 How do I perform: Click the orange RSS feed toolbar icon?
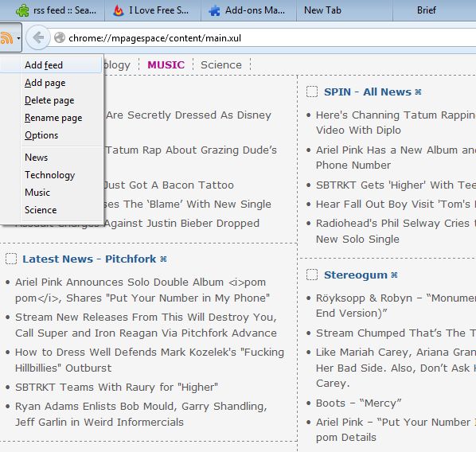click(x=6, y=38)
